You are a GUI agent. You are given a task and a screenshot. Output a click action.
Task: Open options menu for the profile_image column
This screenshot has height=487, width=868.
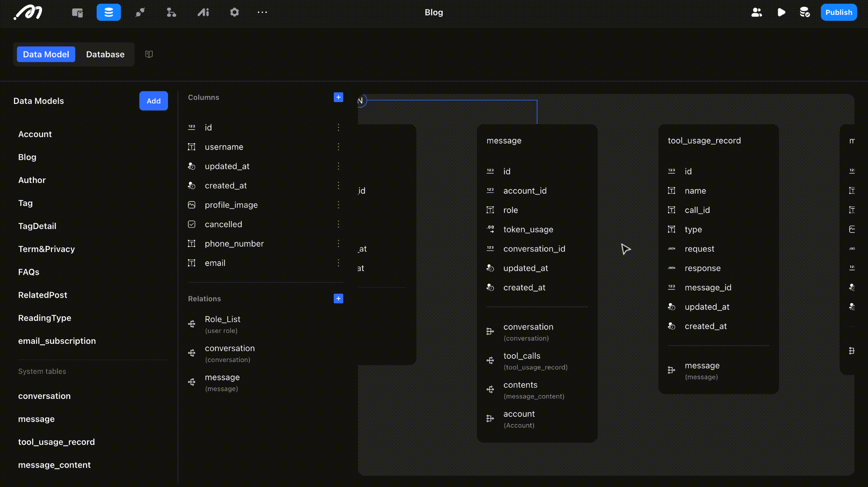338,205
